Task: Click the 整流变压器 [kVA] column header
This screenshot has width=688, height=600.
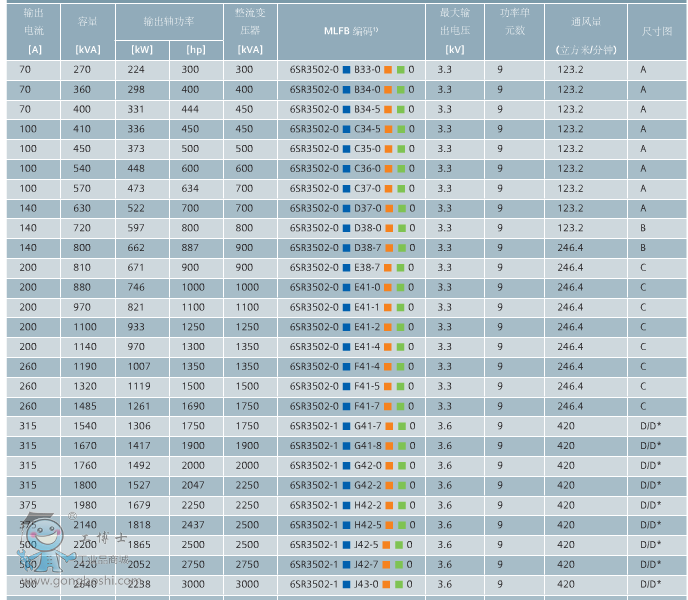Action: (251, 32)
